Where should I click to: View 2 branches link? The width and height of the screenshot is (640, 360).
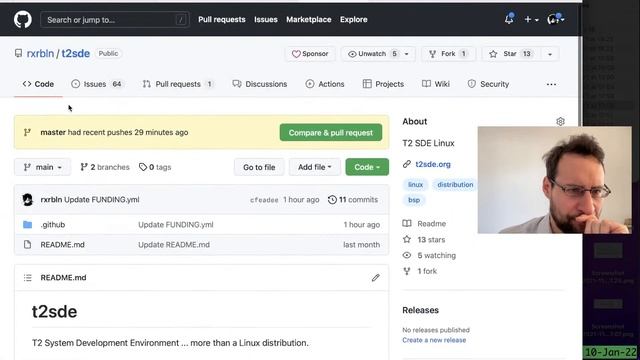coord(105,167)
